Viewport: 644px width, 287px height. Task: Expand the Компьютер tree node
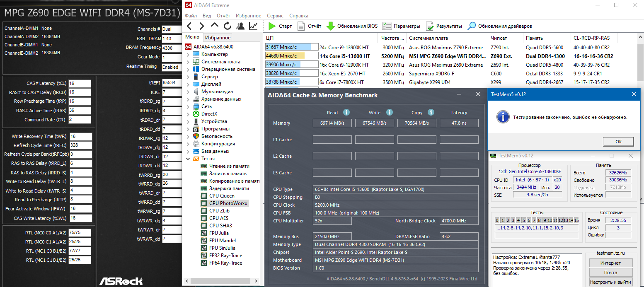tap(189, 54)
